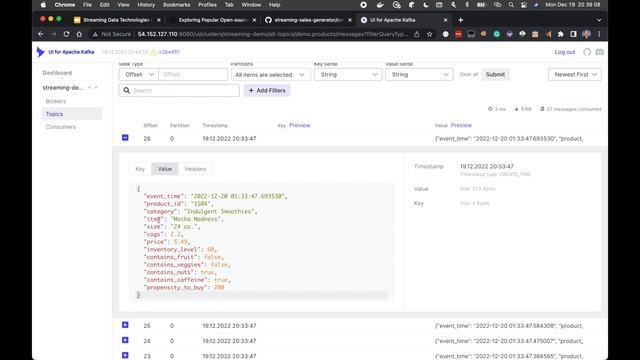Click the browser home button
Viewport: 640px width, 360px height.
pyautogui.click(x=79, y=34)
